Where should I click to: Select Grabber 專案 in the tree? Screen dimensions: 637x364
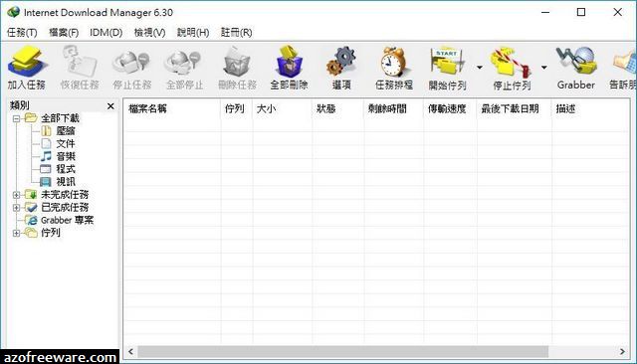(x=67, y=220)
